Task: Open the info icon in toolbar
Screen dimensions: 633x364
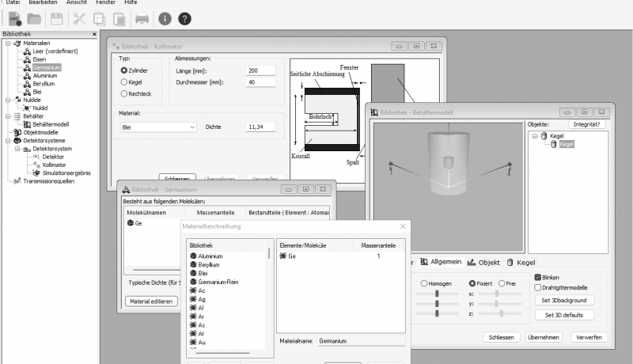Action: 165,17
